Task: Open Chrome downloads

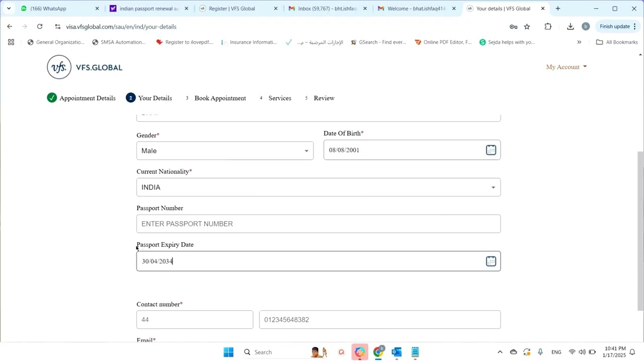Action: point(570,27)
